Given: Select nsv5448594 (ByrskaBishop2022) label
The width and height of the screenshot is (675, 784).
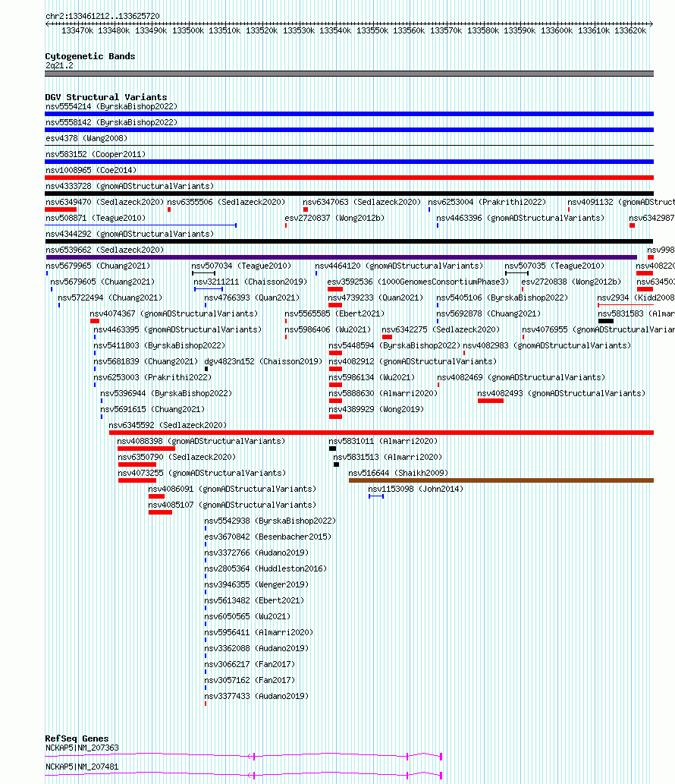Looking at the screenshot, I should (x=394, y=346).
